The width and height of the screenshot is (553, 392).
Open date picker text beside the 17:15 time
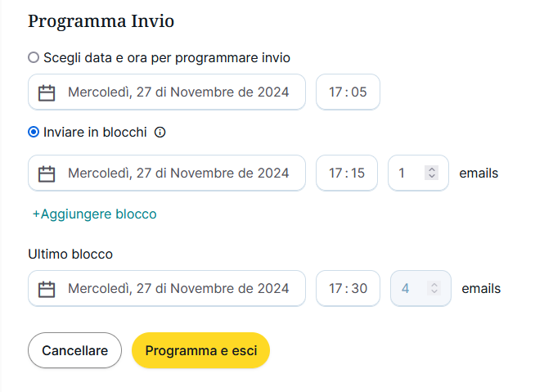[178, 173]
